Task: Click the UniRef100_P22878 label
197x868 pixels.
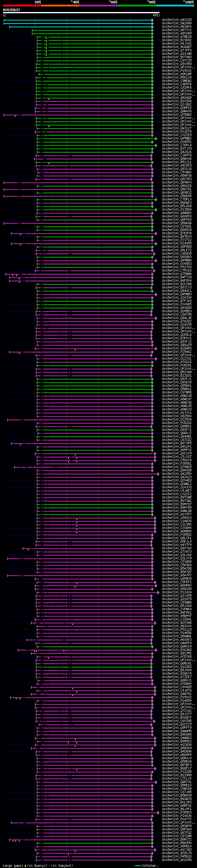Action: [x=177, y=132]
